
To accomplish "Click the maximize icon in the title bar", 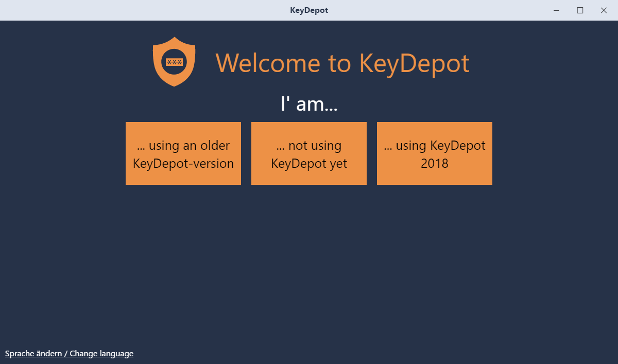I will click(x=579, y=10).
